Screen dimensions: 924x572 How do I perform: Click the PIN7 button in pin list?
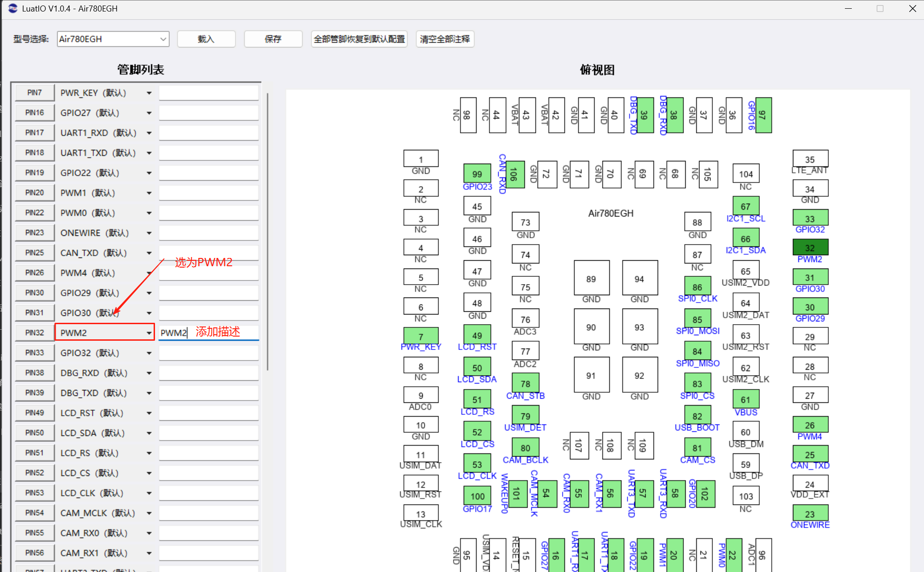[x=34, y=93]
